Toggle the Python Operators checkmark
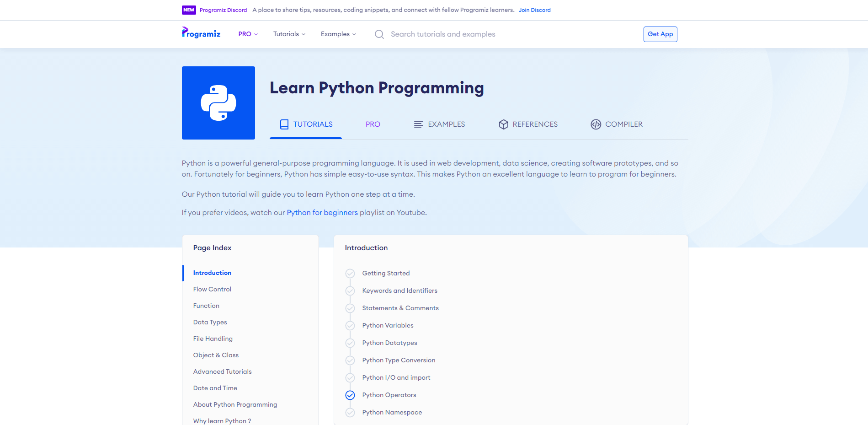This screenshot has height=425, width=868. [x=350, y=395]
